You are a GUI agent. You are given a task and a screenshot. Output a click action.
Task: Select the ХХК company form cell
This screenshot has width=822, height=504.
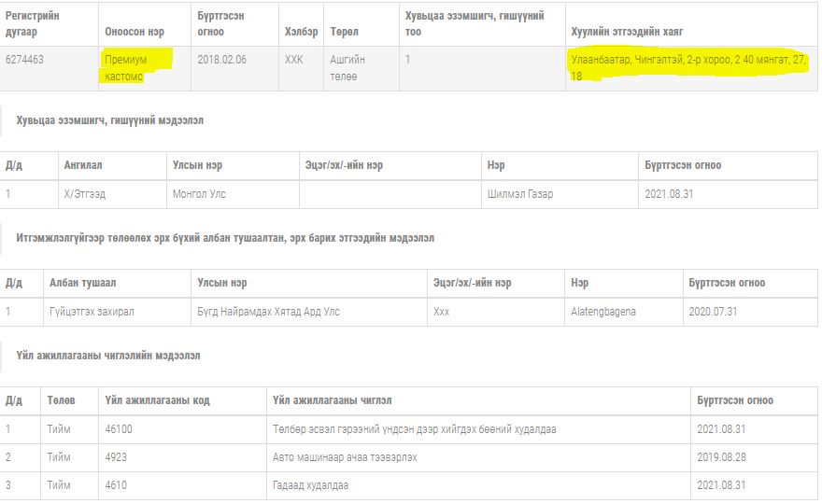point(294,60)
